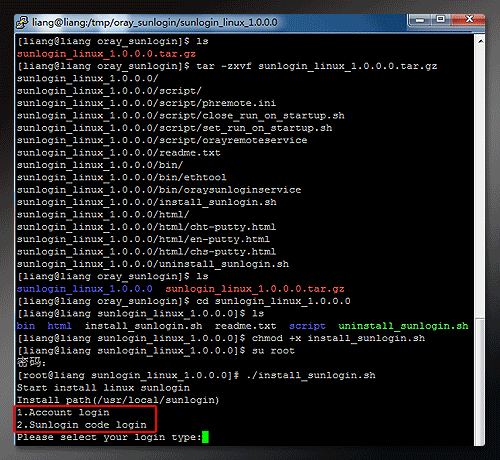The width and height of the screenshot is (500, 460).
Task: Click the 'sunlogin_linux_1.0.0.0/html/' output line
Action: pos(103,215)
